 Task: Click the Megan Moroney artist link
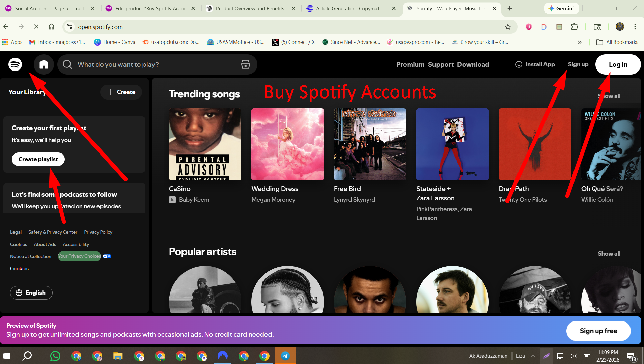coord(273,200)
